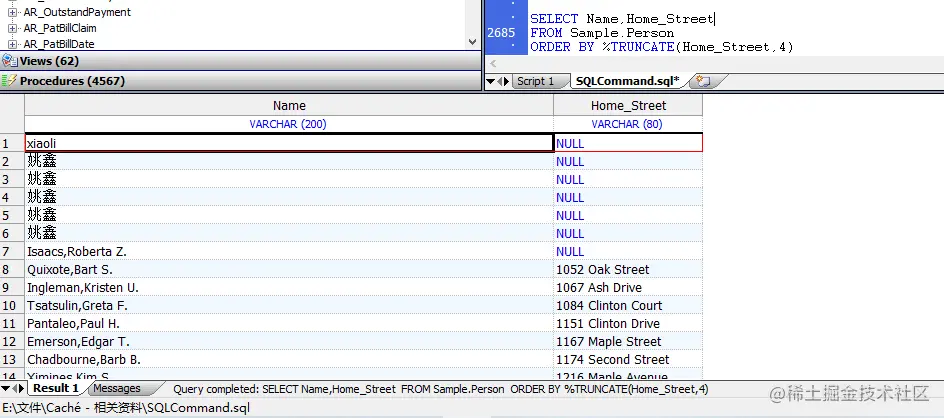Click the result tabs scroll-right arrow
This screenshot has width=944, height=418.
[x=22, y=389]
